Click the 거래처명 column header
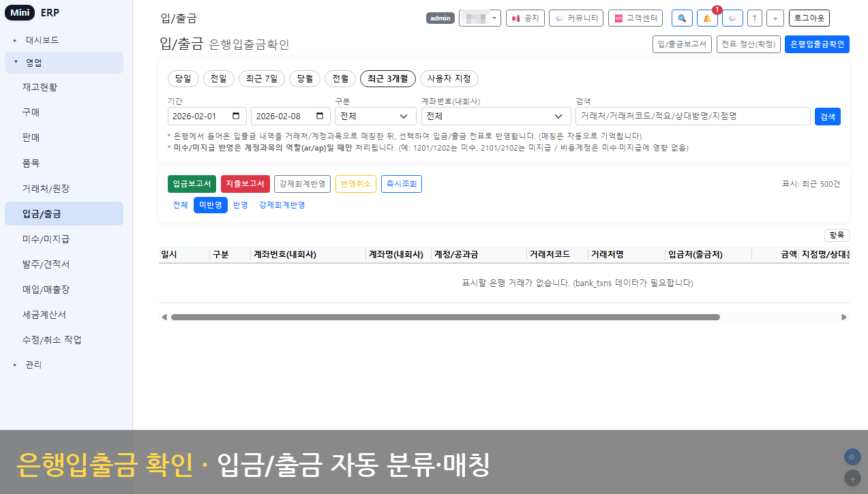868x494 pixels. (x=627, y=254)
